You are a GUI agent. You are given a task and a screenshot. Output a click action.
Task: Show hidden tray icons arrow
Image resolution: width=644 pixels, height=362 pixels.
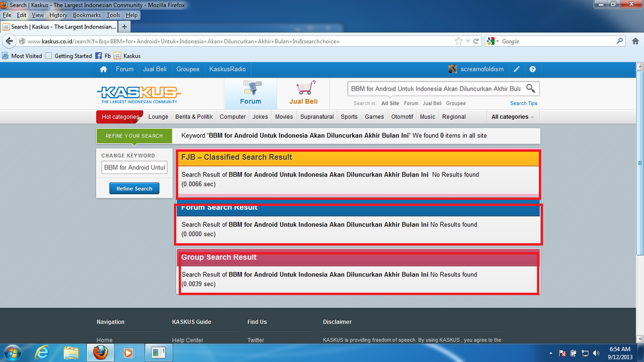pos(551,353)
